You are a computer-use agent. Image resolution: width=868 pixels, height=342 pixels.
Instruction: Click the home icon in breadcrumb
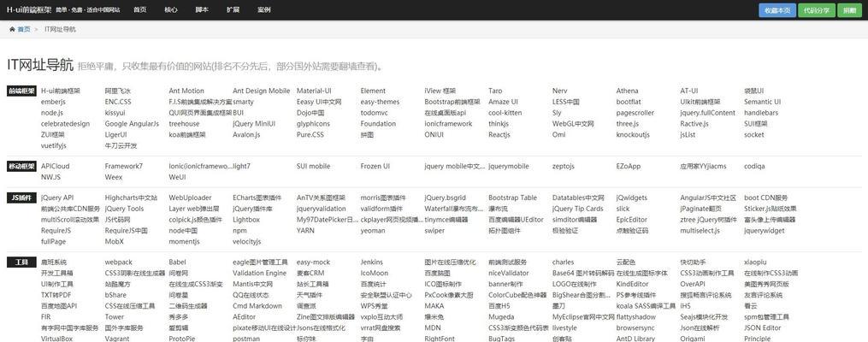pyautogui.click(x=12, y=29)
